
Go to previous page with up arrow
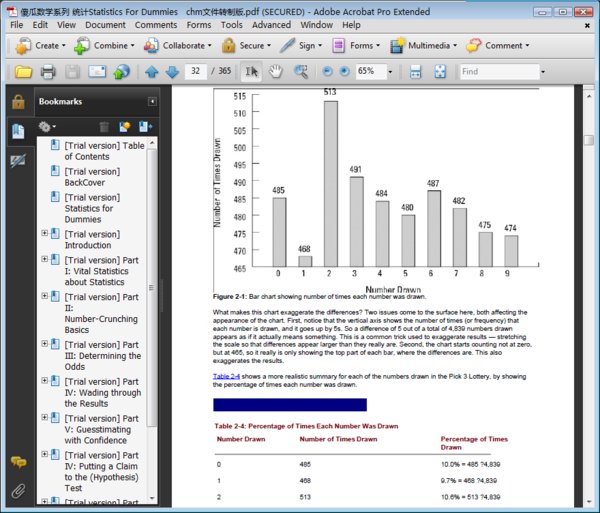pyautogui.click(x=152, y=72)
